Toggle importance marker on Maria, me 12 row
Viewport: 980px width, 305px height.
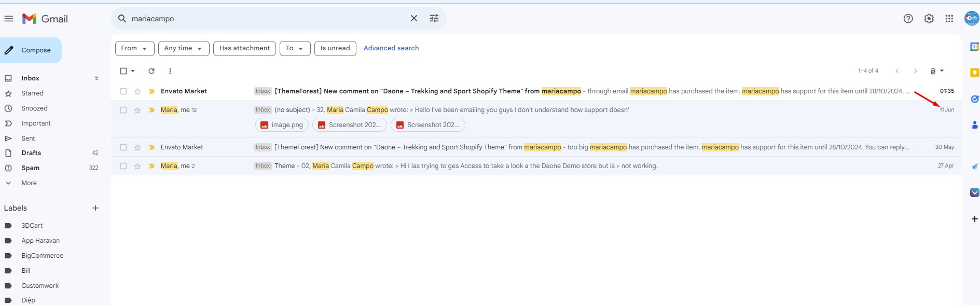[x=151, y=110]
